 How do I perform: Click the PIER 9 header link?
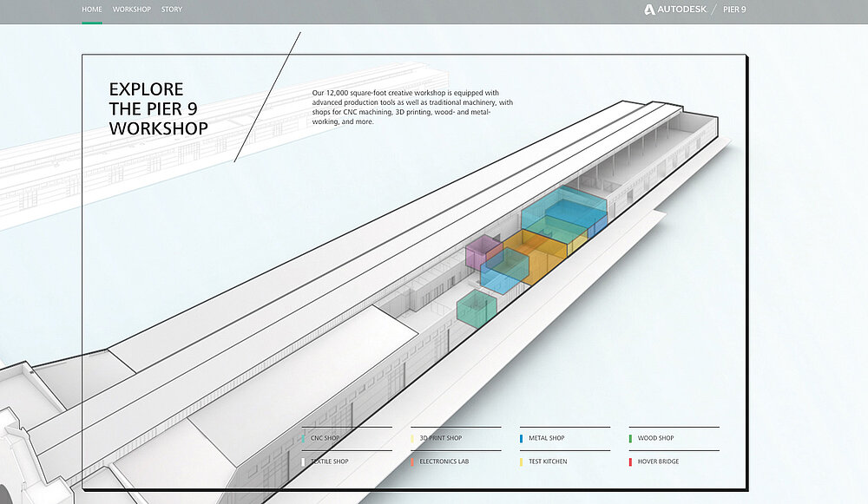[733, 10]
